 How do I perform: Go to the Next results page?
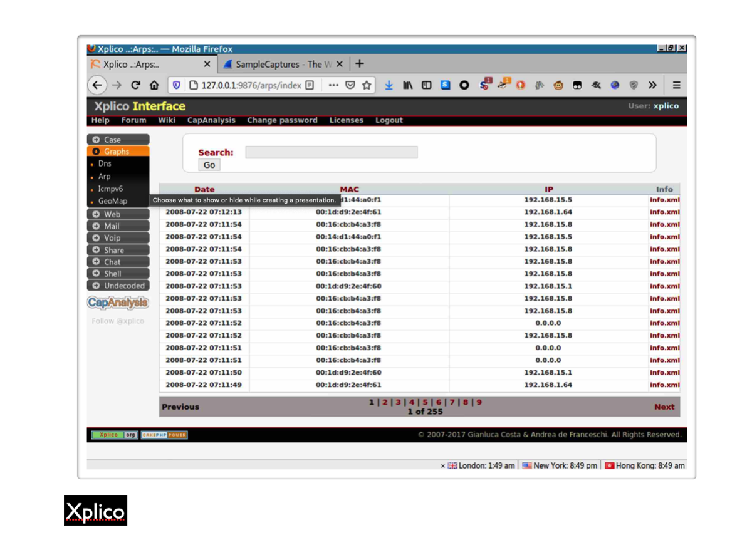[x=664, y=407]
